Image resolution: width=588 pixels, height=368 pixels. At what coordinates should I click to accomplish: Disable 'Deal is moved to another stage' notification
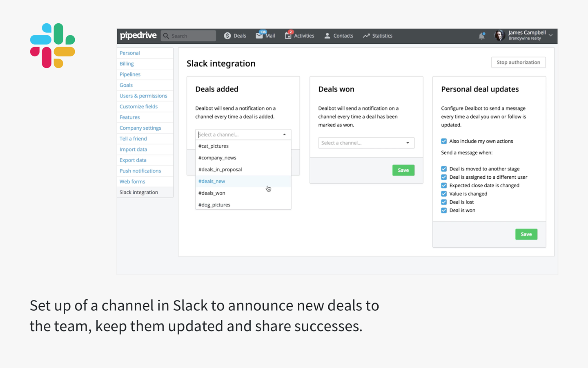[x=443, y=168]
